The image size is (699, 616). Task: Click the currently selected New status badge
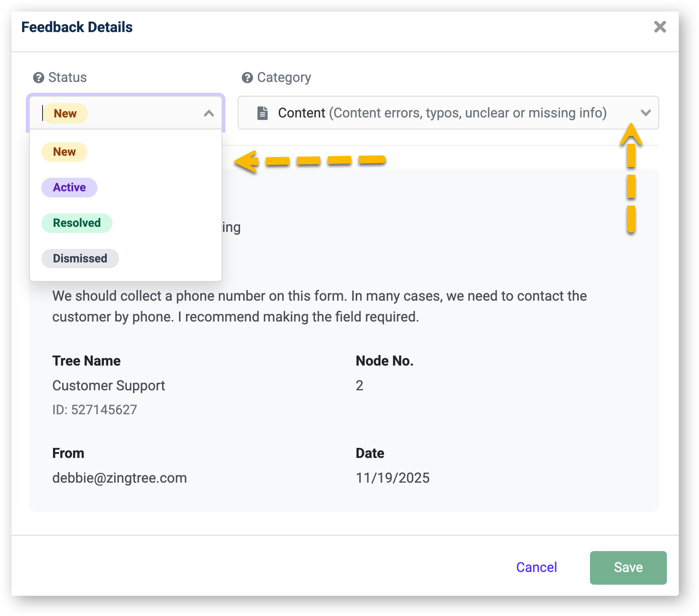pos(65,114)
